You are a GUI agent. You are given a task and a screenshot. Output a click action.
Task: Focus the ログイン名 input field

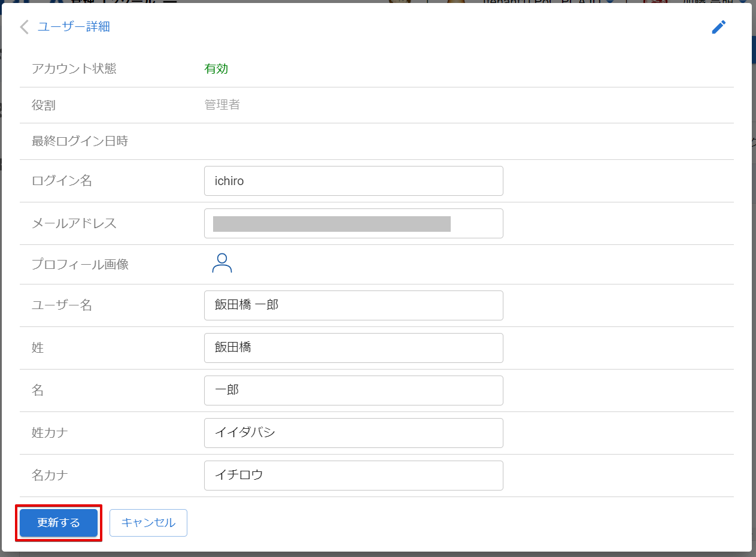pyautogui.click(x=354, y=181)
